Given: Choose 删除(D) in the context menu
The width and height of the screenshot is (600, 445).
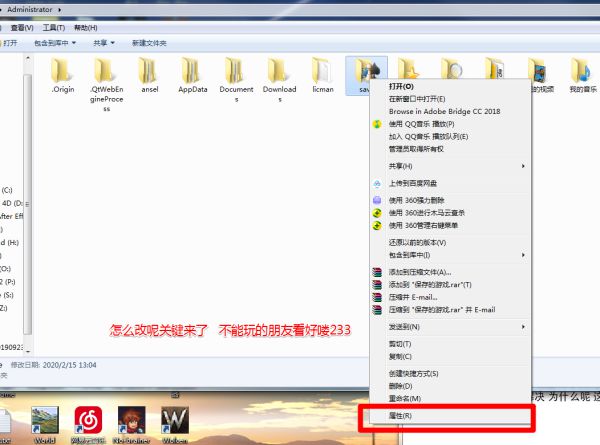Looking at the screenshot, I should point(400,386).
